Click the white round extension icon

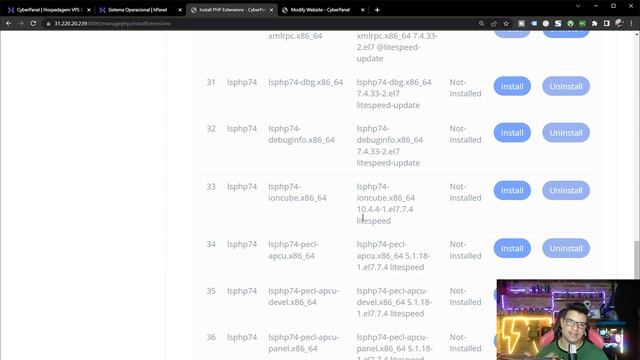pyautogui.click(x=546, y=24)
